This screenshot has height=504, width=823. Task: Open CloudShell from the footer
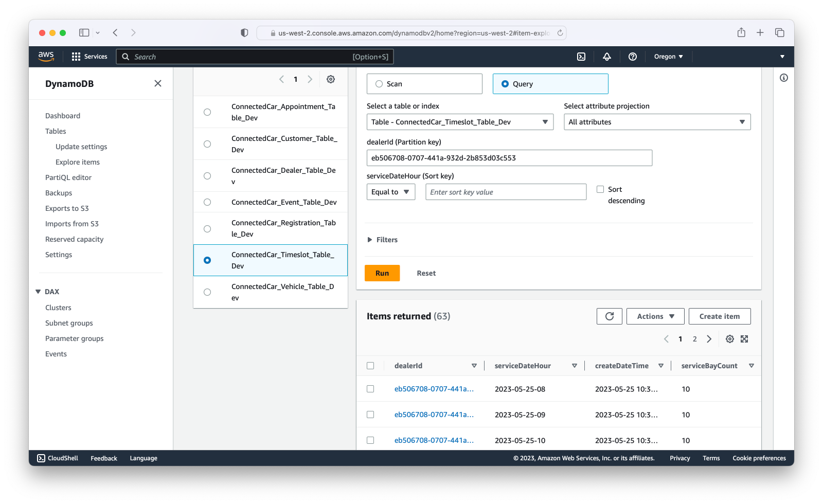click(x=58, y=458)
